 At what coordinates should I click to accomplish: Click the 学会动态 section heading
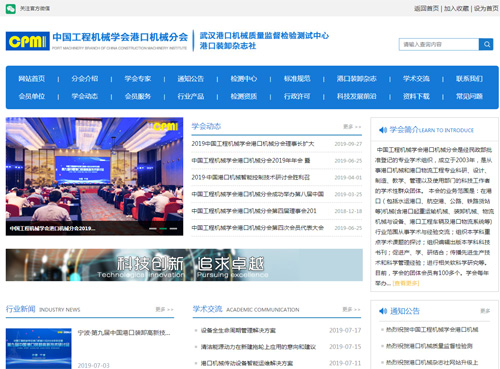coord(206,126)
